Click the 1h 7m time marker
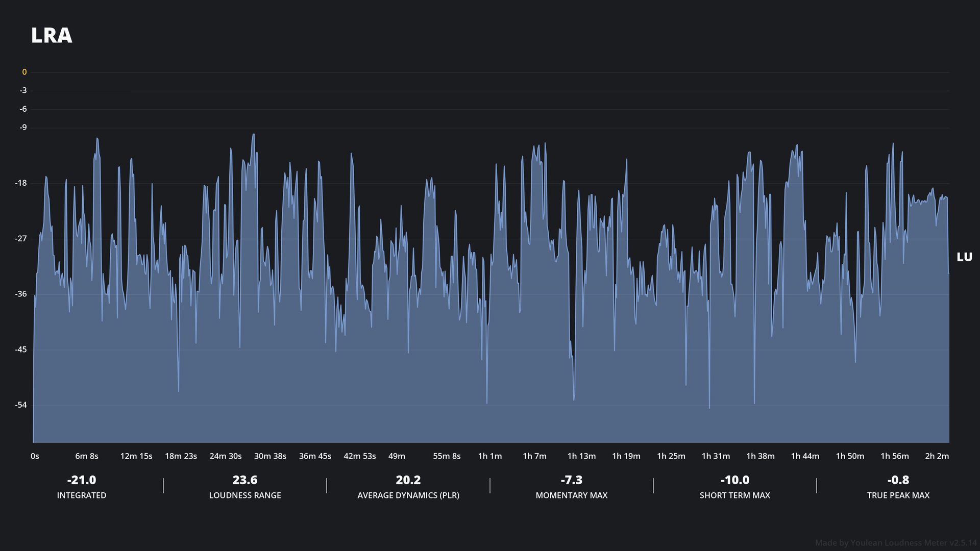The height and width of the screenshot is (551, 980). [534, 456]
